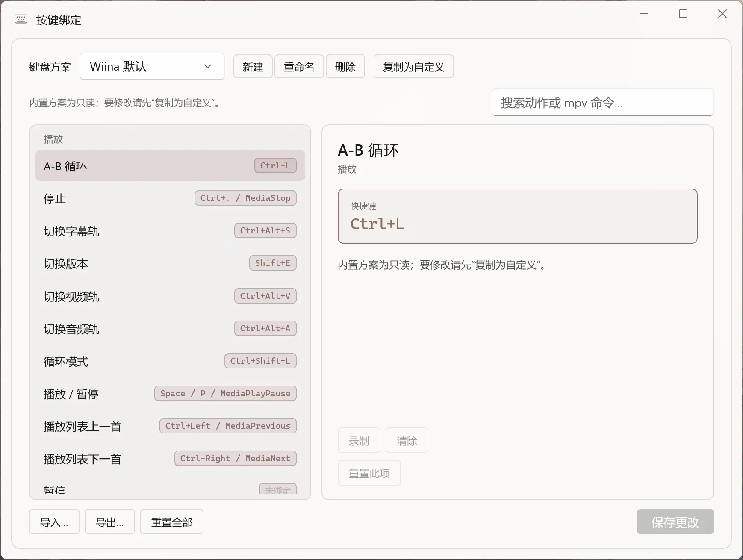The image size is (743, 560).
Task: Click the keyboard icon in title bar
Action: pyautogui.click(x=21, y=19)
